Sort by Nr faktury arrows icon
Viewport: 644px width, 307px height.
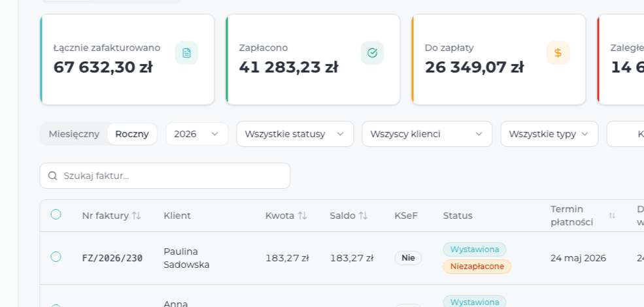(137, 216)
